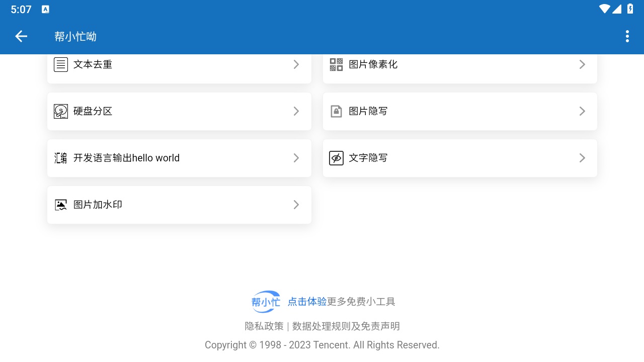Tap the text deduplication (文本去重) icon
This screenshot has width=644, height=362.
click(61, 64)
